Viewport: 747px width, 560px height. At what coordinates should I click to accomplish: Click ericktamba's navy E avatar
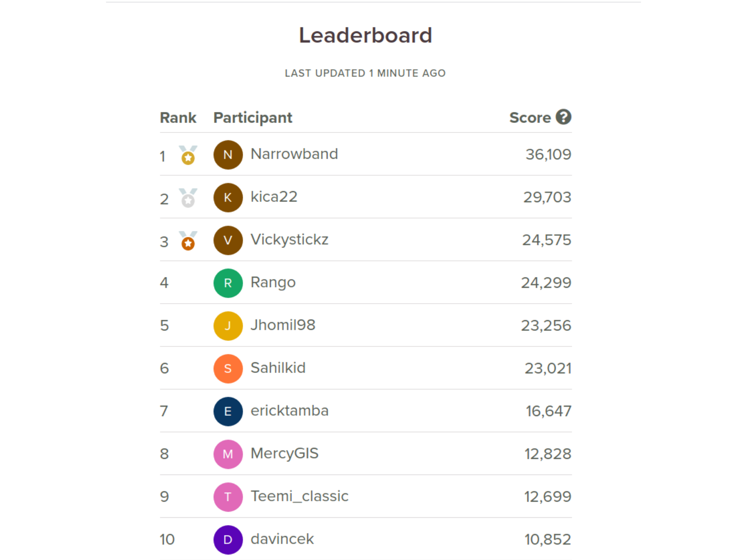[228, 412]
